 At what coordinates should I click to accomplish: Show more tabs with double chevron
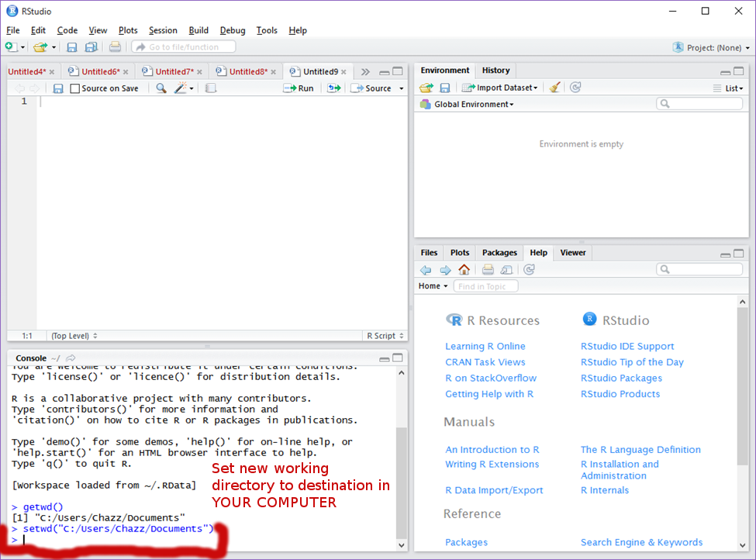point(365,72)
